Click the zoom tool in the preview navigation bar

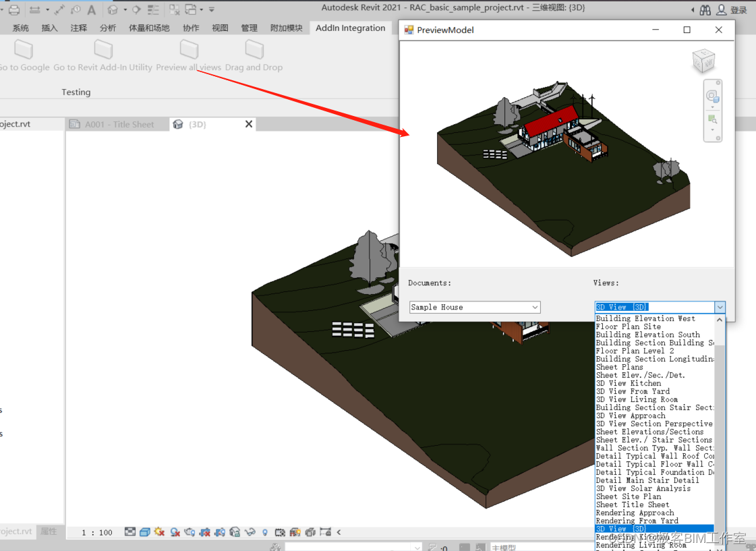click(712, 119)
